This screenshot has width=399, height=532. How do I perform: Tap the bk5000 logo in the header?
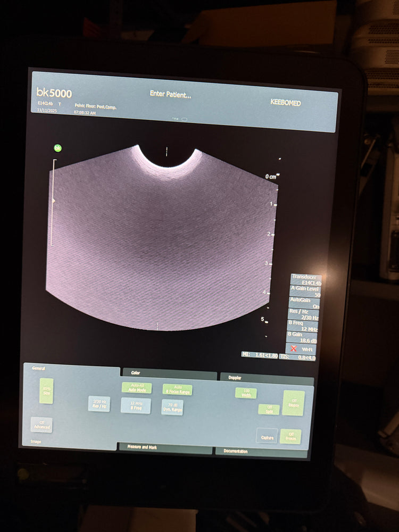(x=54, y=94)
